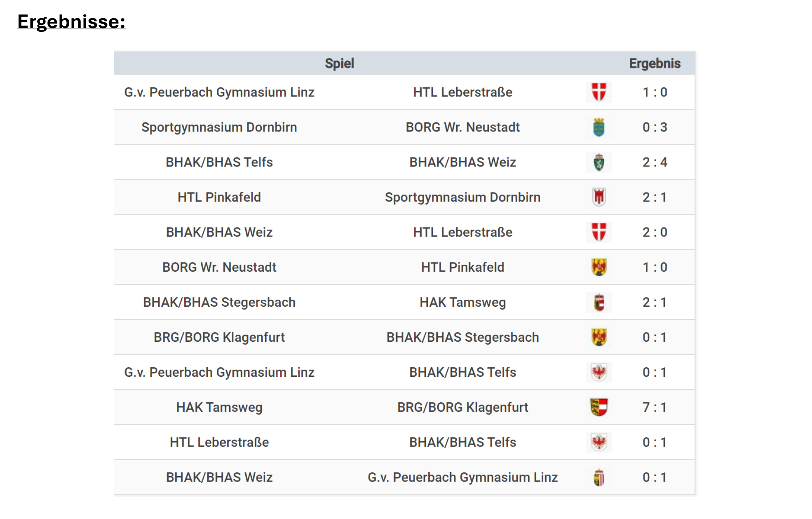Click the crest in the Stegersbach vs HAK Tamsweg row
Screen dimensions: 812x519
point(598,303)
